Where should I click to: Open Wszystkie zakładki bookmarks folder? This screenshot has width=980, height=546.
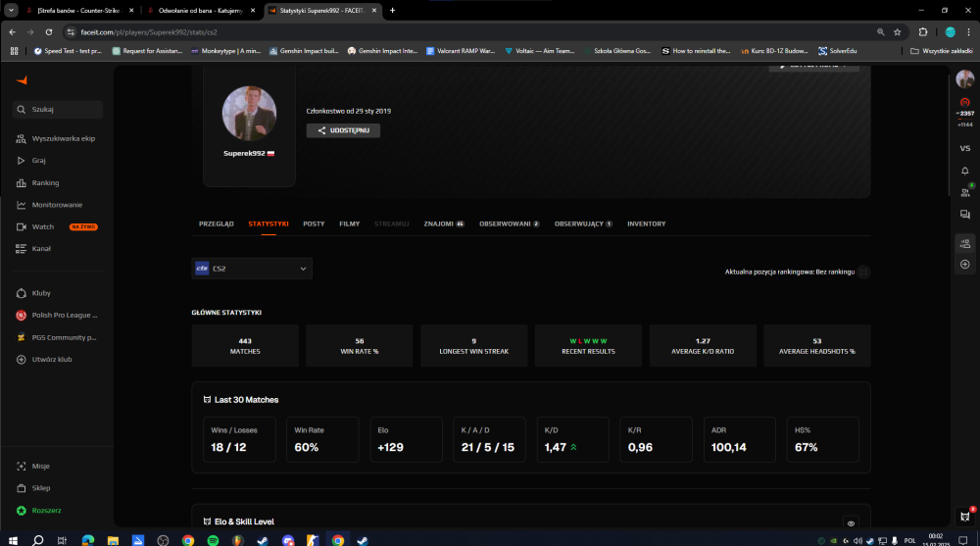pos(941,51)
